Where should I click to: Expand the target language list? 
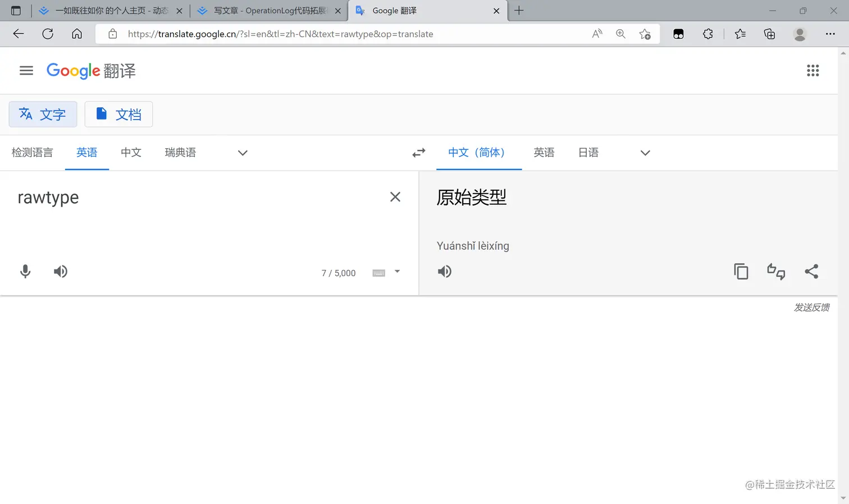coord(645,153)
